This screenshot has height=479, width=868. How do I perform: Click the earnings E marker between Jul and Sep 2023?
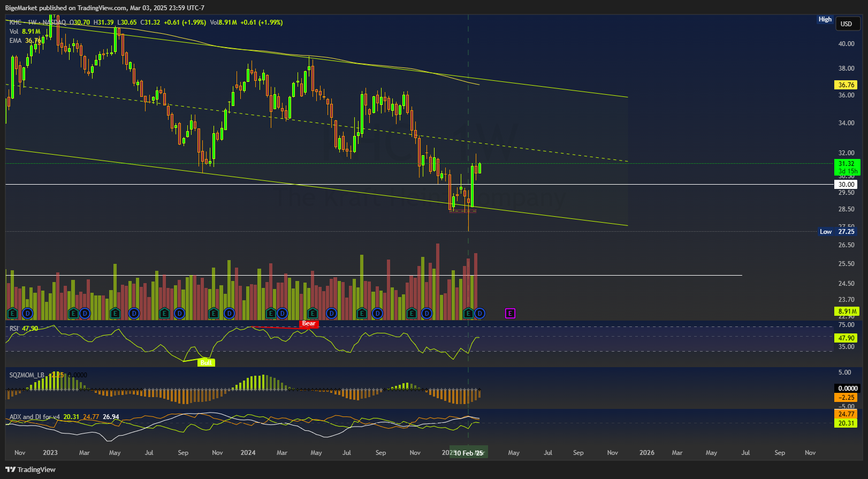[165, 314]
